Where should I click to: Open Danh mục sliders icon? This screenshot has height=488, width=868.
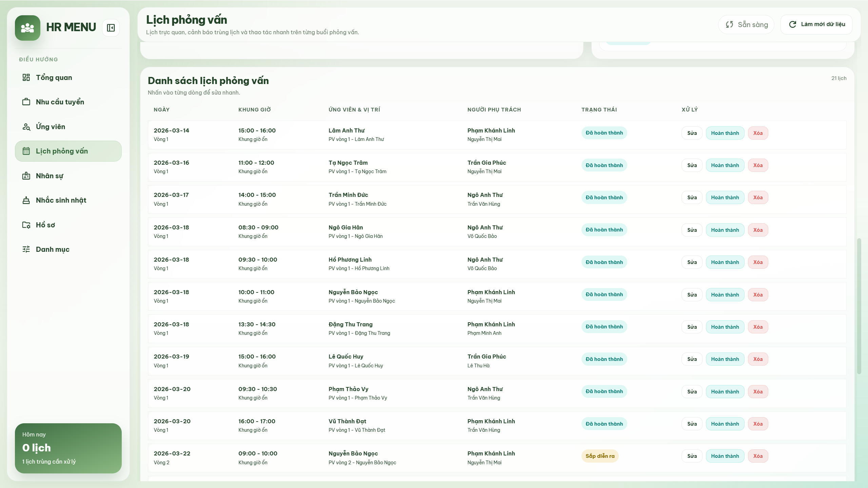pos(26,249)
